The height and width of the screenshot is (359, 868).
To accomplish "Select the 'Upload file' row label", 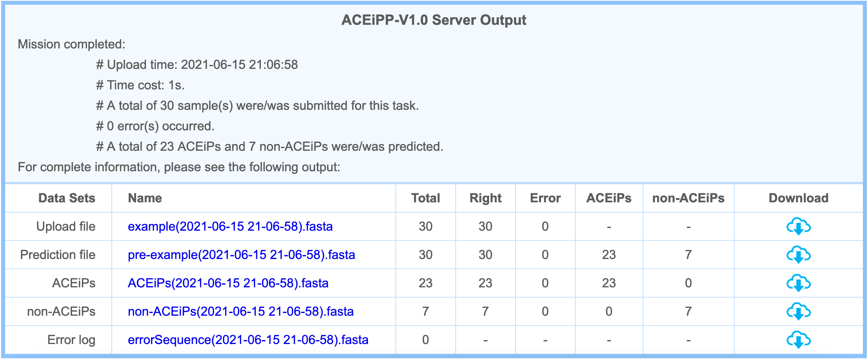I will pos(66,226).
